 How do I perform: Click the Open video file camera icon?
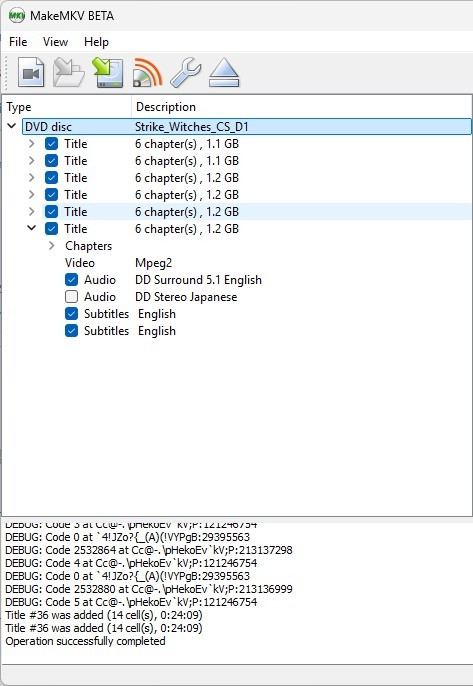pyautogui.click(x=31, y=72)
